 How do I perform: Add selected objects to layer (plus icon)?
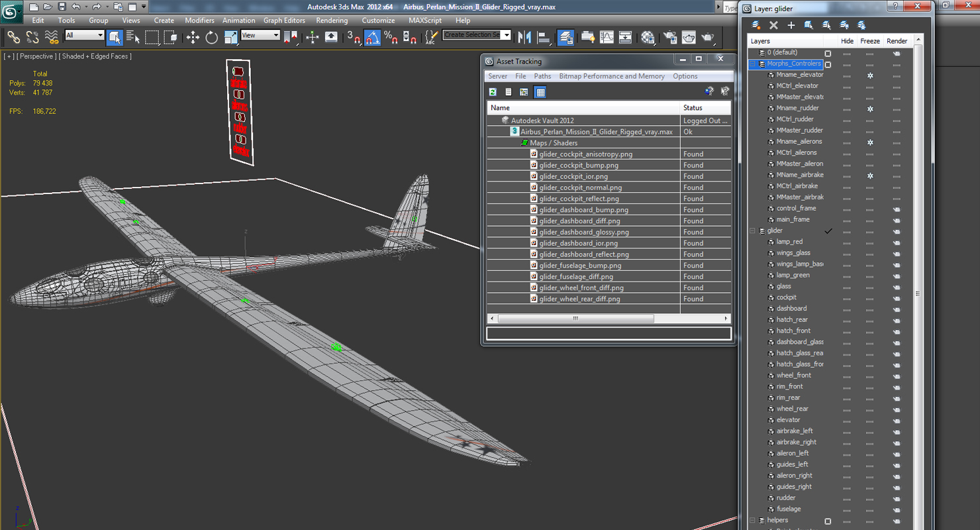(791, 25)
